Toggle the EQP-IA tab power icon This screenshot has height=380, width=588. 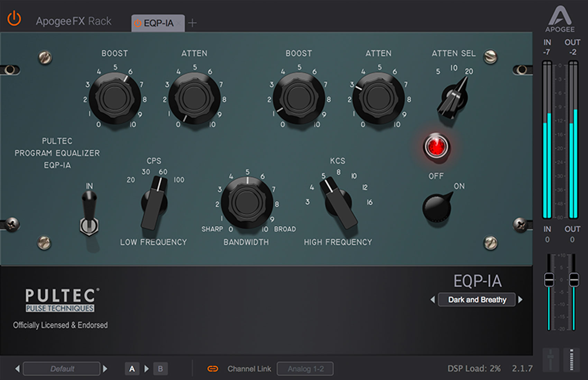click(x=138, y=23)
